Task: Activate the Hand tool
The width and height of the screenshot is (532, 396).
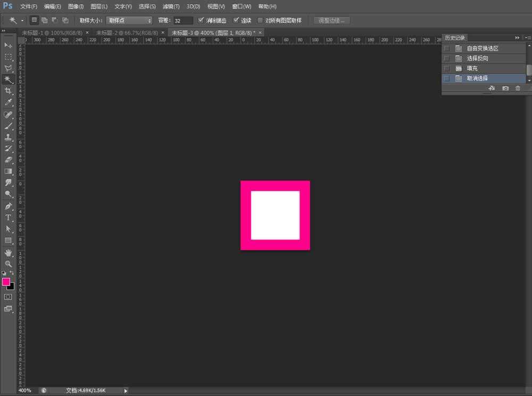Action: (x=8, y=252)
